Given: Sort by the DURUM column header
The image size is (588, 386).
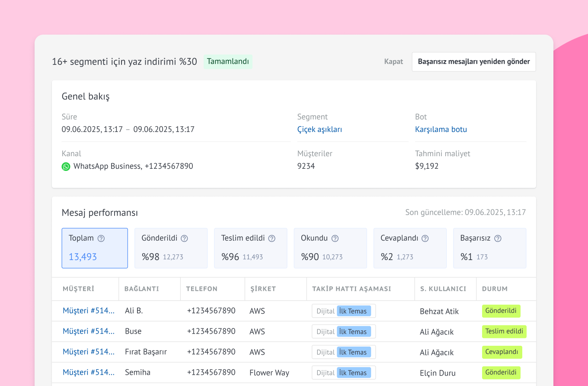Looking at the screenshot, I should (495, 289).
